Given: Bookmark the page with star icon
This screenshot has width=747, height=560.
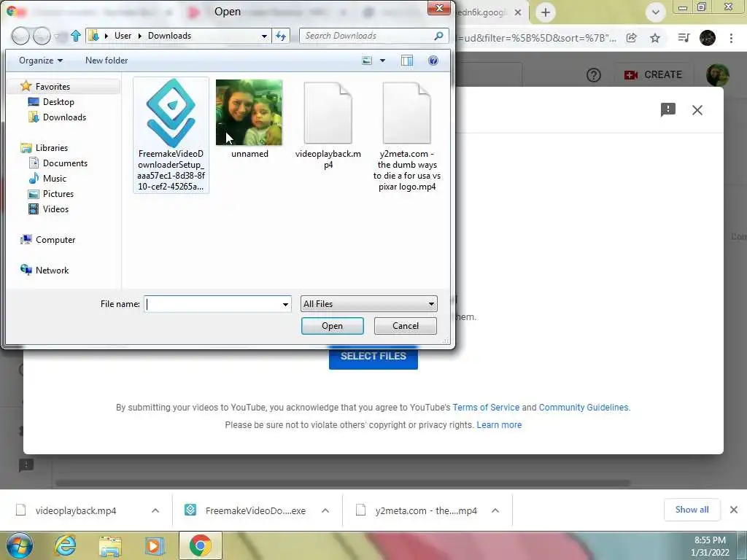Looking at the screenshot, I should (x=655, y=38).
